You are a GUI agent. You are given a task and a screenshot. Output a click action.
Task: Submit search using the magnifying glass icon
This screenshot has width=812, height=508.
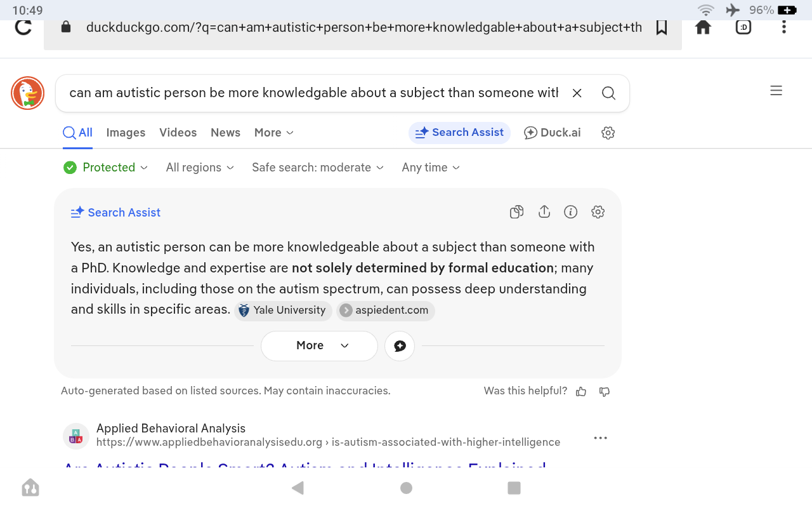608,93
